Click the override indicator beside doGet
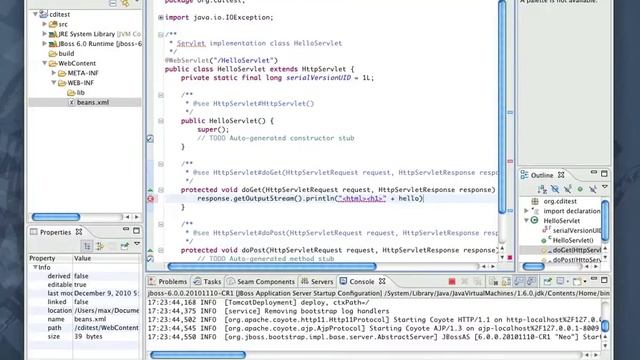 [x=150, y=190]
